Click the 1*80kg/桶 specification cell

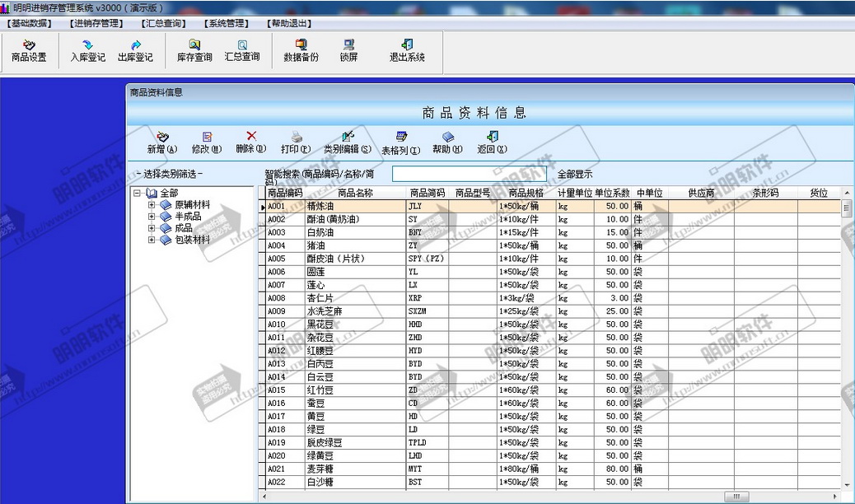526,469
